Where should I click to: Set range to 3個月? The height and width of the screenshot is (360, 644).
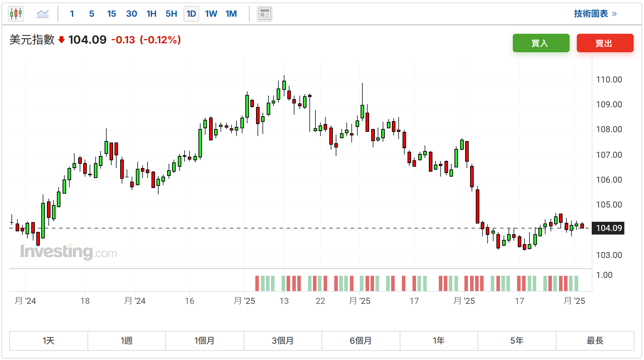coord(283,341)
